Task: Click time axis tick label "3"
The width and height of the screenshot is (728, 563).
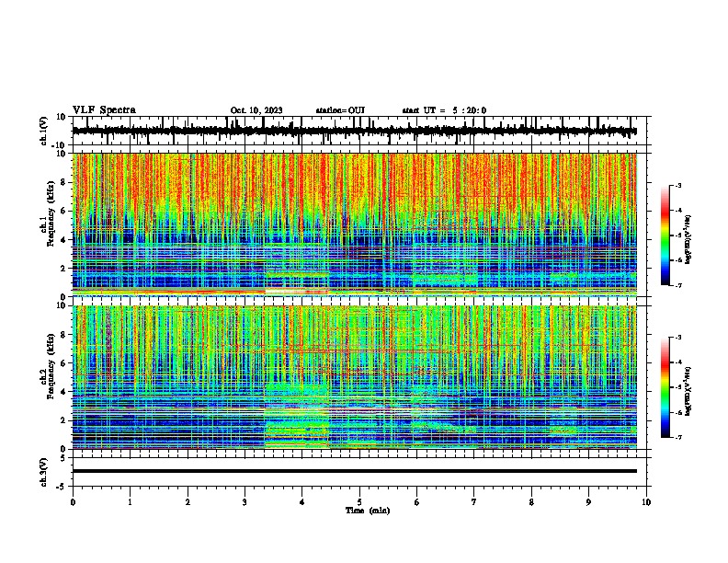Action: coord(245,502)
